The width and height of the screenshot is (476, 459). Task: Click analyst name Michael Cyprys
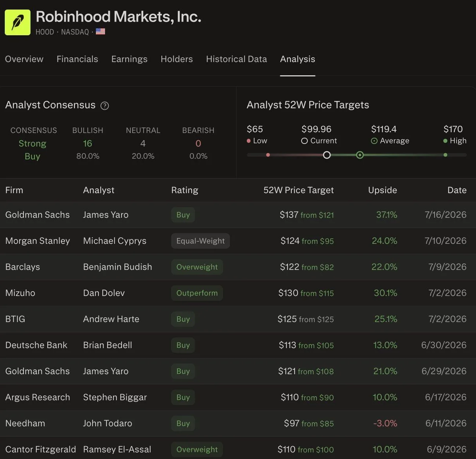pos(115,241)
